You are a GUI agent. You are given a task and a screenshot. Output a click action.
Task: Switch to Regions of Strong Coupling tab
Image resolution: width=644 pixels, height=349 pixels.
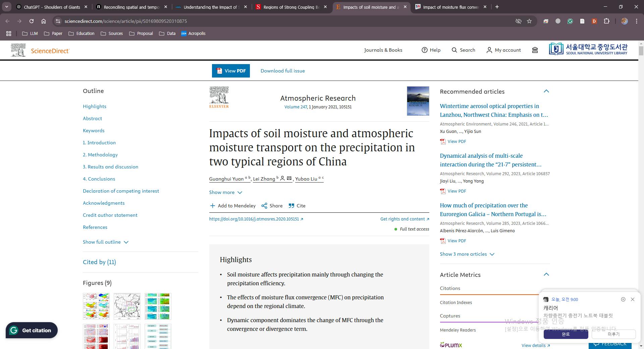(x=291, y=7)
